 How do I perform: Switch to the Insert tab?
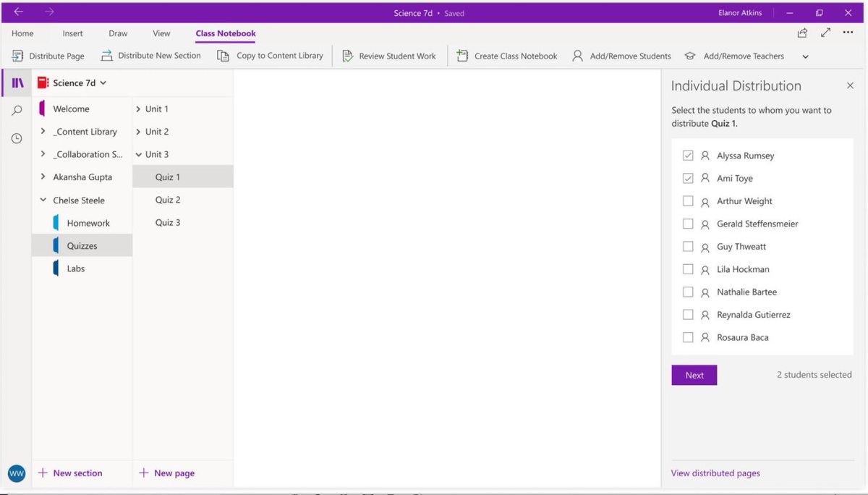click(72, 33)
